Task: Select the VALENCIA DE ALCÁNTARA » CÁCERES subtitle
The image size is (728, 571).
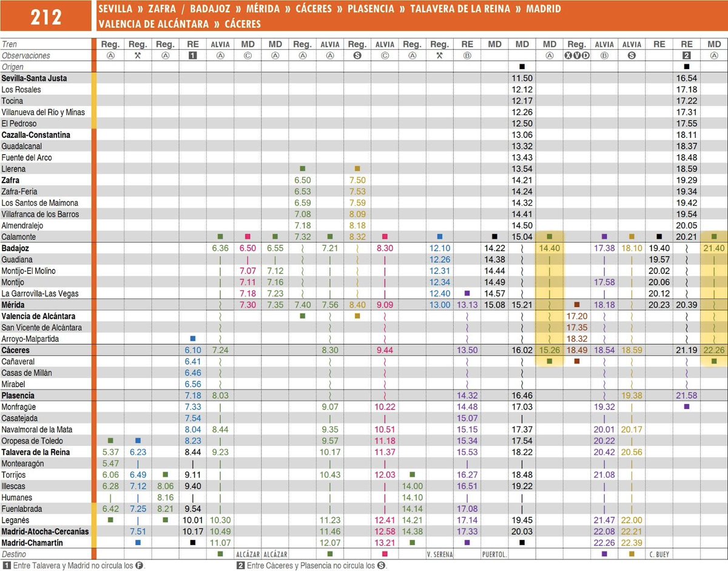Action: [x=179, y=24]
